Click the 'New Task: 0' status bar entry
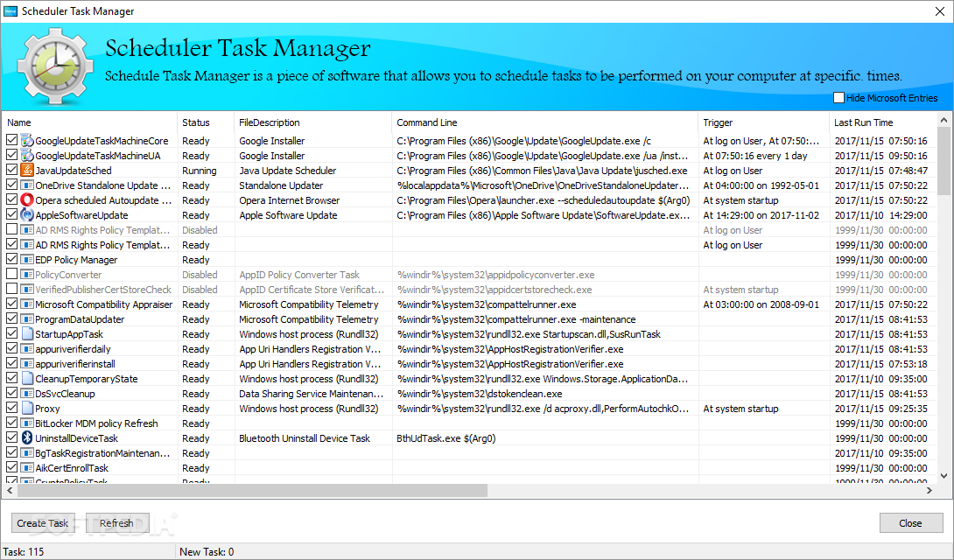Screen dimensions: 954x560 pos(207,552)
